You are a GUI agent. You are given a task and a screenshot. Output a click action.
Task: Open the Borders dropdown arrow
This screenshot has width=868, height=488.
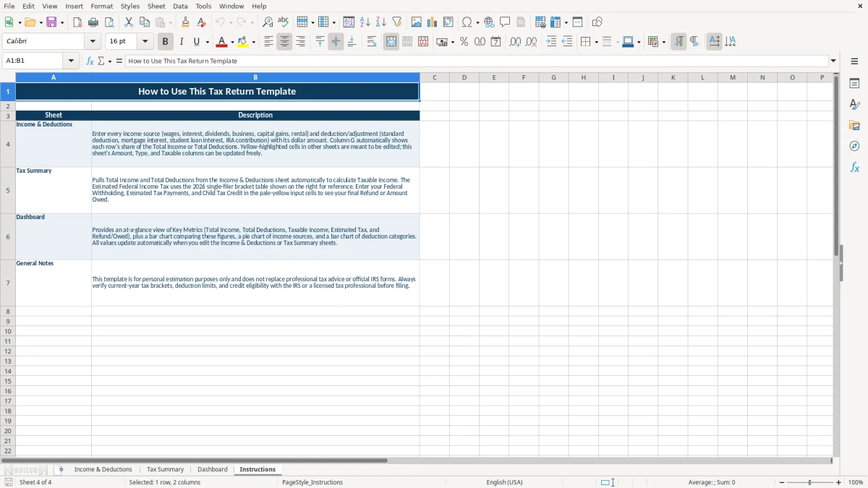pyautogui.click(x=596, y=42)
